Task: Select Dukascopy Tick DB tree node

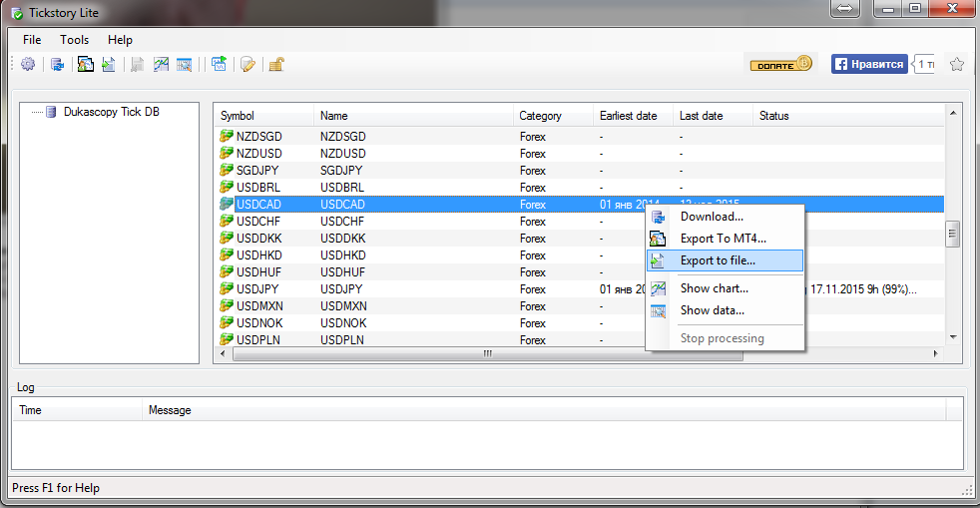Action: [111, 112]
